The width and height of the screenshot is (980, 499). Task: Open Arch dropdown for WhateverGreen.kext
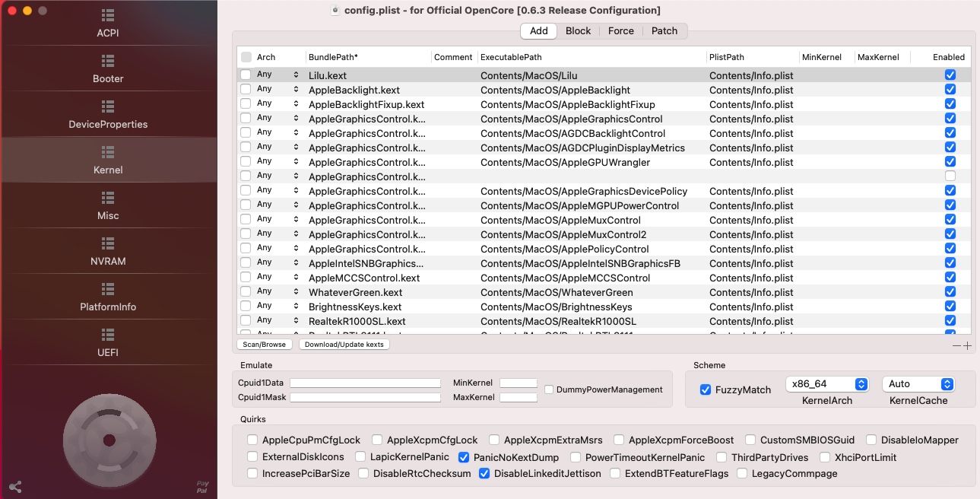(296, 292)
